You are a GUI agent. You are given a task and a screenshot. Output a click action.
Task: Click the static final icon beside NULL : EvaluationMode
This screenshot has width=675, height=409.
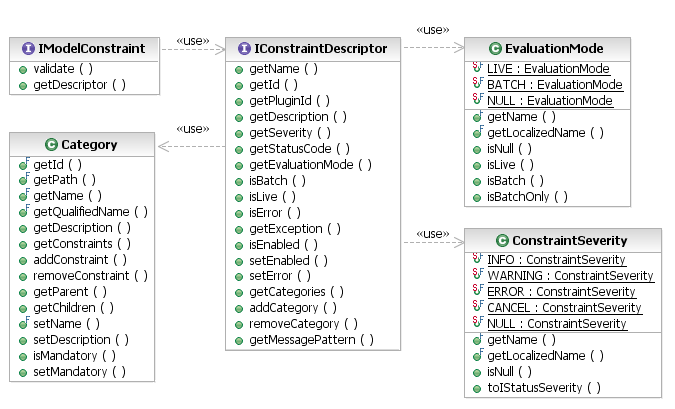(477, 99)
